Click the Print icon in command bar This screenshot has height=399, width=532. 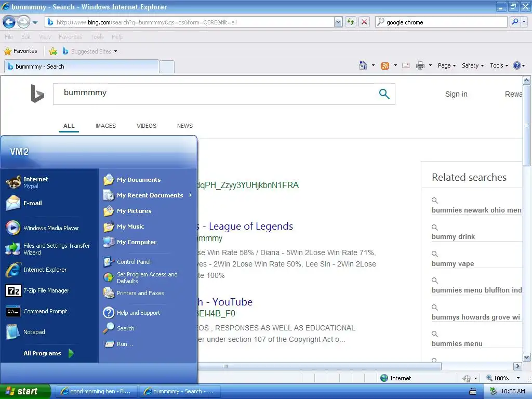(x=420, y=65)
